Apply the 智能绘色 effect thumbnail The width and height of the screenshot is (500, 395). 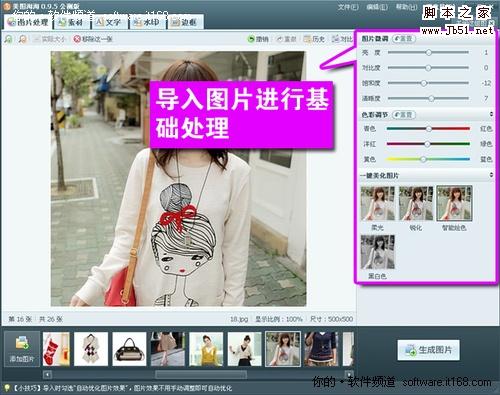pyautogui.click(x=454, y=204)
